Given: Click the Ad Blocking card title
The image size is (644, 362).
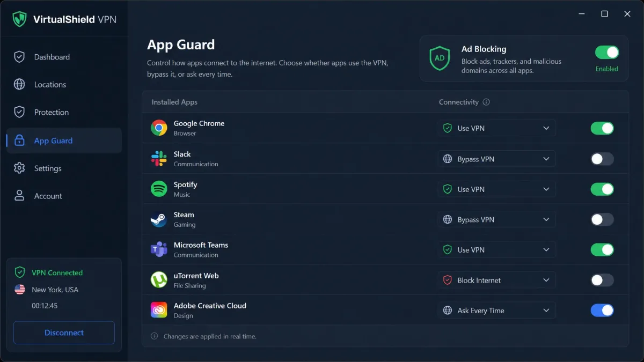Looking at the screenshot, I should 484,49.
